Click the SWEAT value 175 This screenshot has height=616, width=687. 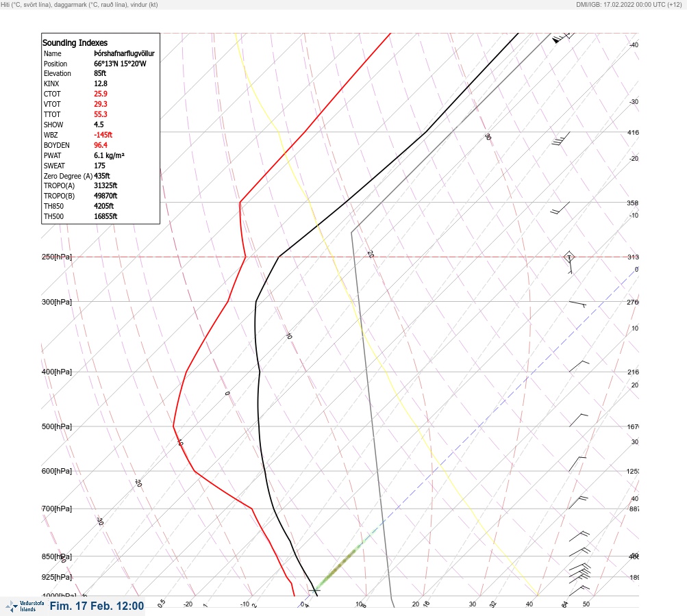[99, 166]
